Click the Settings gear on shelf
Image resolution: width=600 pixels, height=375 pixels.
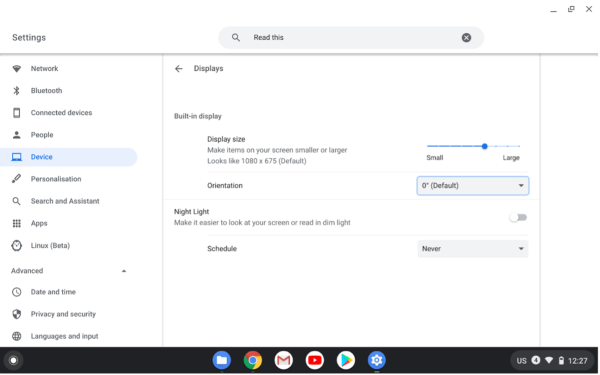click(x=377, y=360)
